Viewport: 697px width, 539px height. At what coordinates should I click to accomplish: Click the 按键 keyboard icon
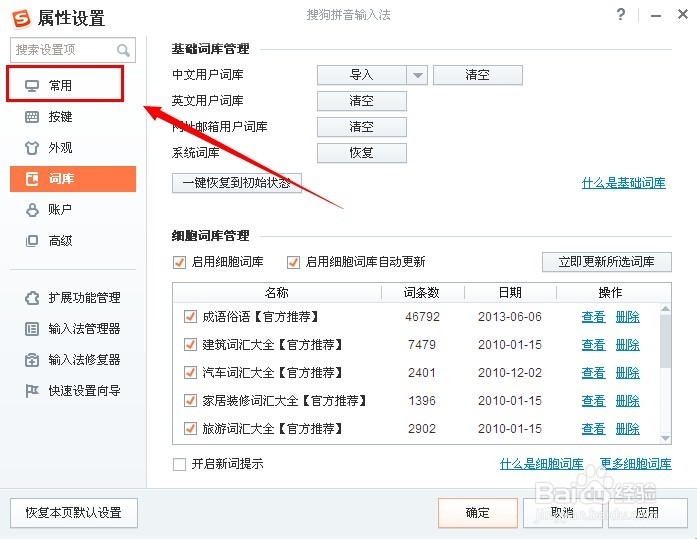(32, 117)
